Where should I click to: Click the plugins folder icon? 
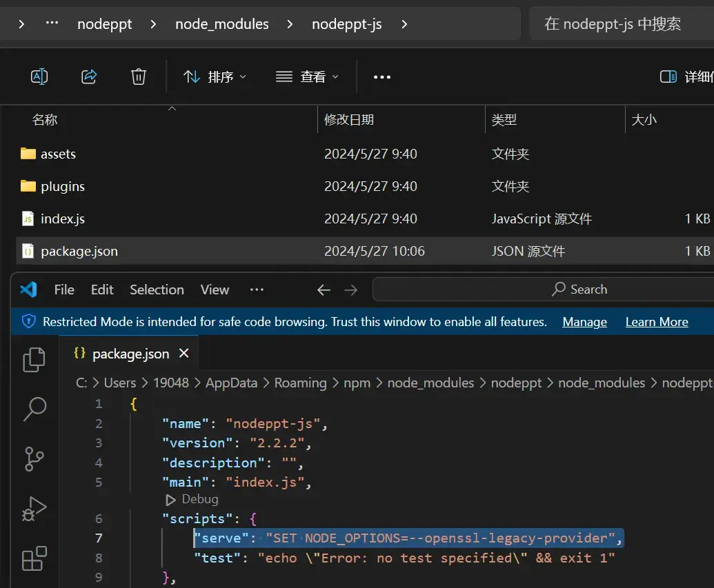coord(28,185)
